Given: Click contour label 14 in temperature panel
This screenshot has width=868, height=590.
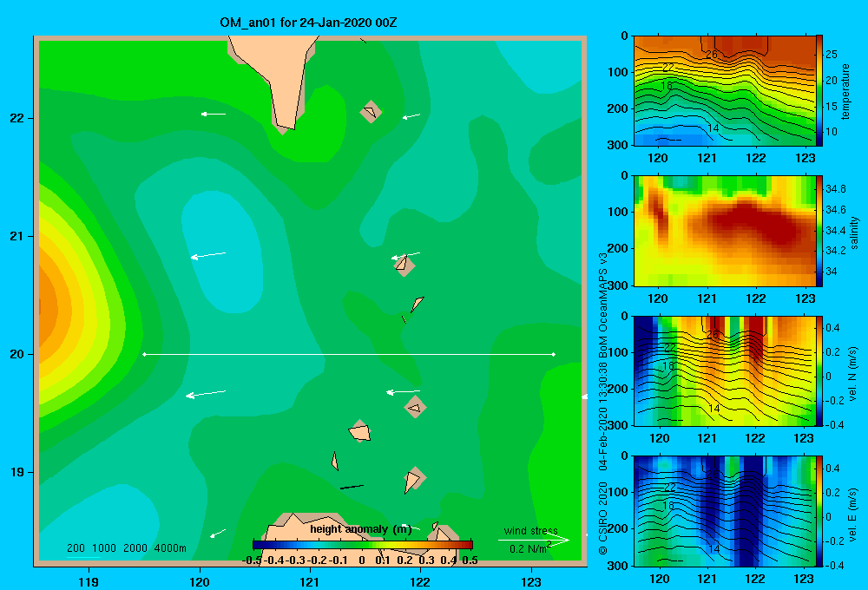Looking at the screenshot, I should tap(713, 128).
